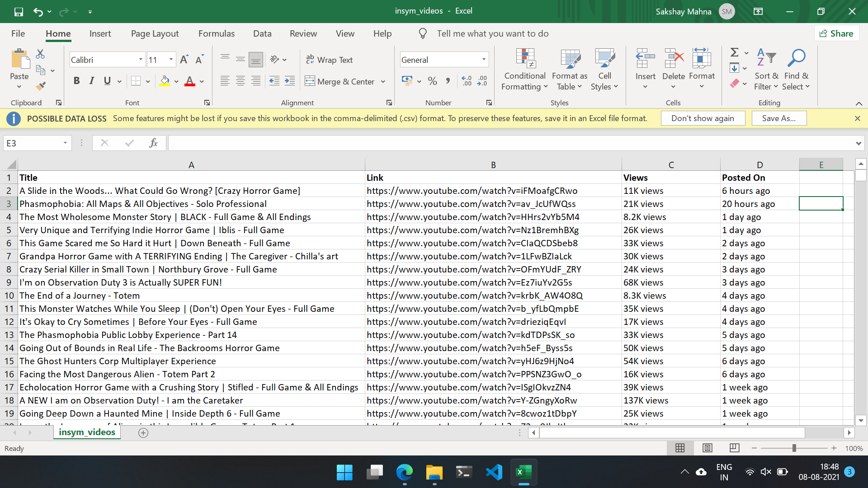The width and height of the screenshot is (868, 488).
Task: Dismiss the data loss warning bar
Action: click(858, 118)
